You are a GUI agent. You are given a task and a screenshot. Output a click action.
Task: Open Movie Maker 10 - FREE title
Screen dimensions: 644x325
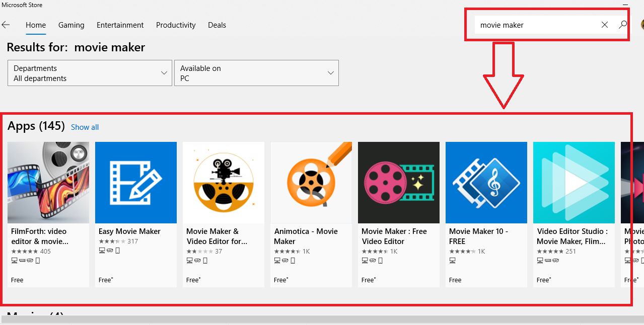[478, 236]
